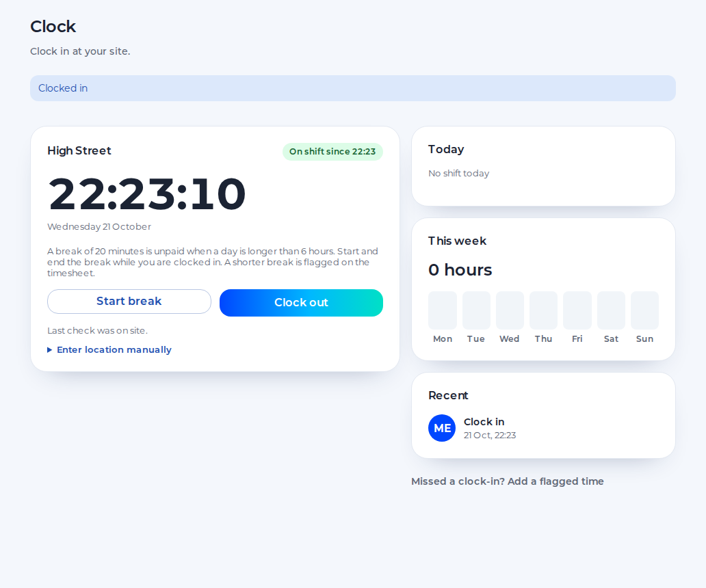The height and width of the screenshot is (588, 706).
Task: Click the Recent card heading
Action: pos(449,395)
